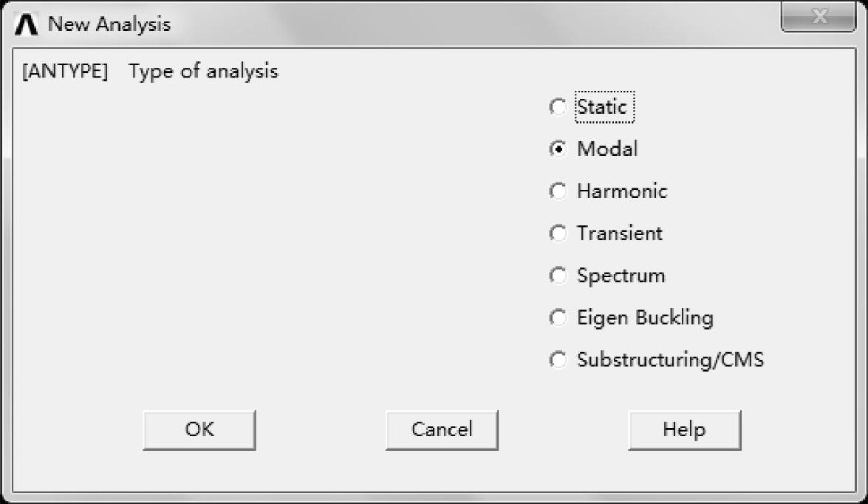This screenshot has height=504, width=868.
Task: Click the 'Type of analysis' label text
Action: click(203, 72)
